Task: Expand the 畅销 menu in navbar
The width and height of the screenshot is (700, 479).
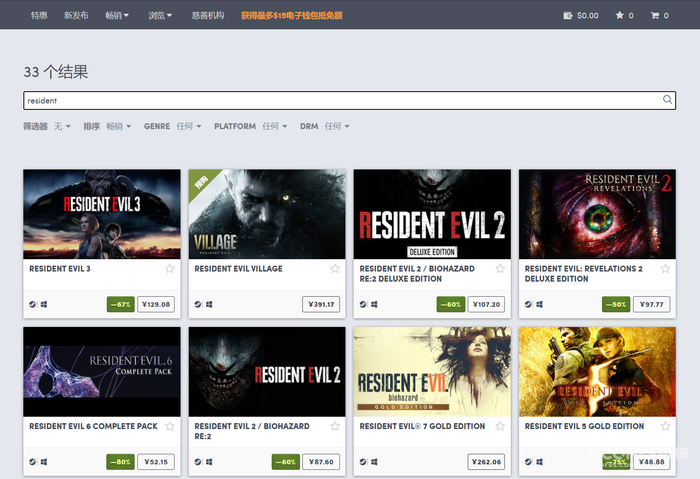Action: (x=117, y=16)
